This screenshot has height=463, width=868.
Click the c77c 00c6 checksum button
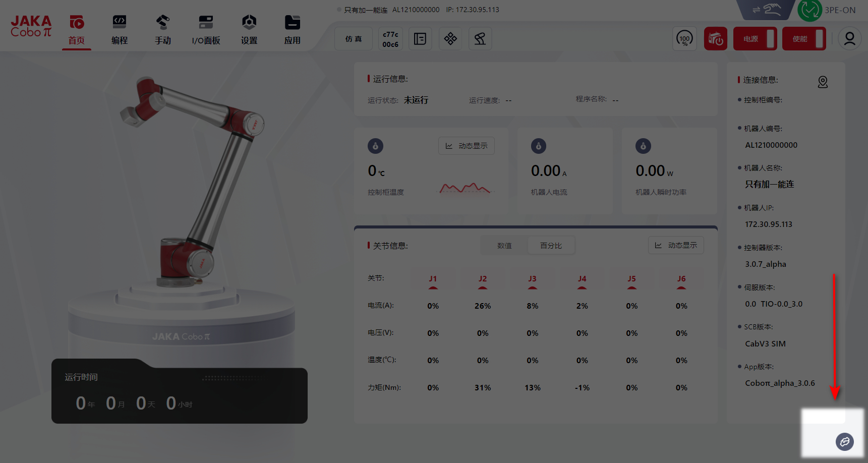(390, 39)
